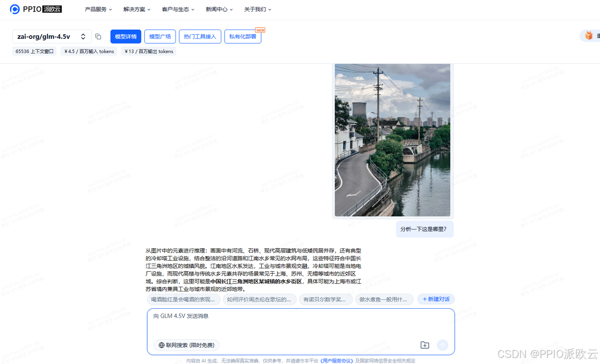Click the bold 中国长江三角洲地区某城镇的水乡街区 text
The image size is (600, 364).
(x=256, y=282)
